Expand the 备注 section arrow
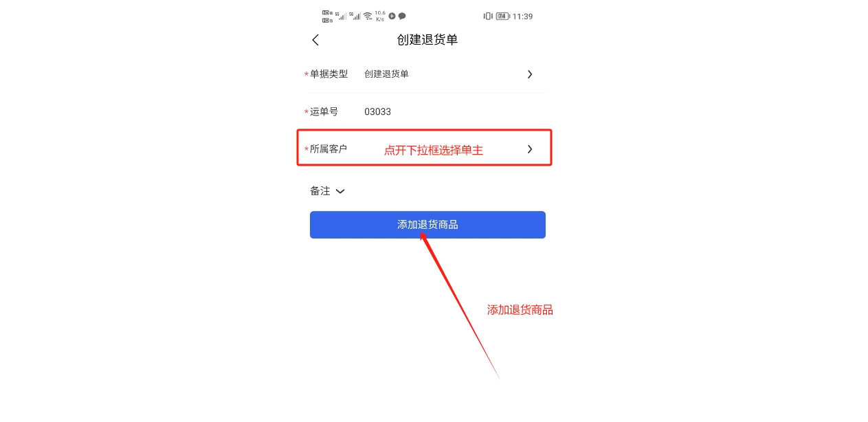Viewport: 868px width, 422px height. (x=340, y=192)
